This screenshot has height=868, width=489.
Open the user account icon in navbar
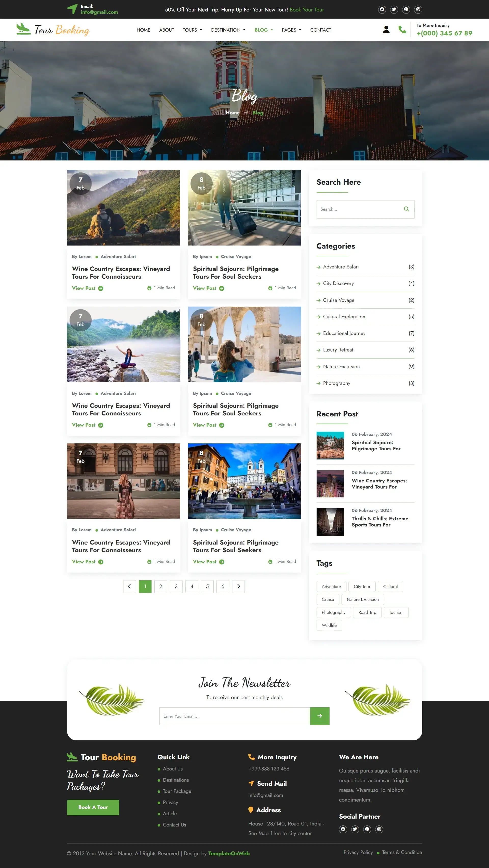click(386, 30)
